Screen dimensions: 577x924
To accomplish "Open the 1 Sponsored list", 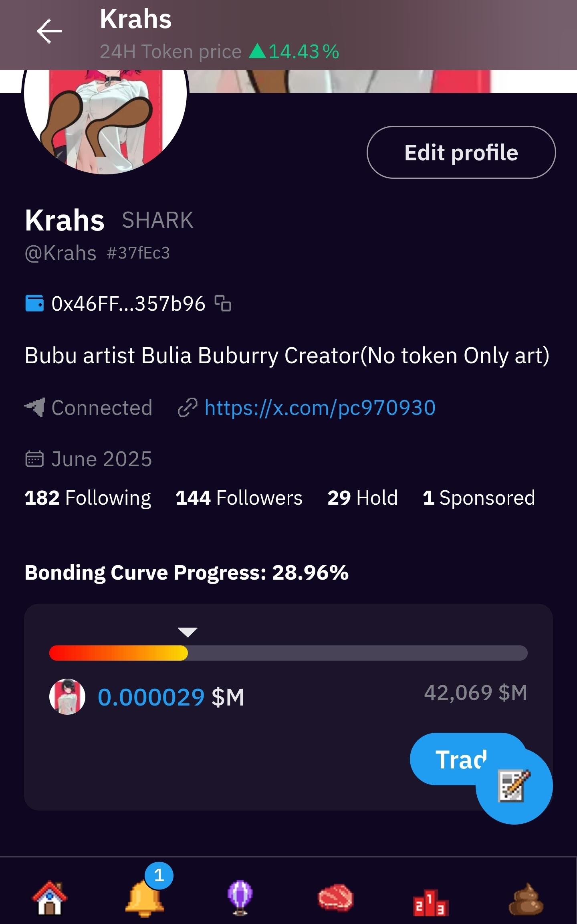I will click(x=479, y=498).
